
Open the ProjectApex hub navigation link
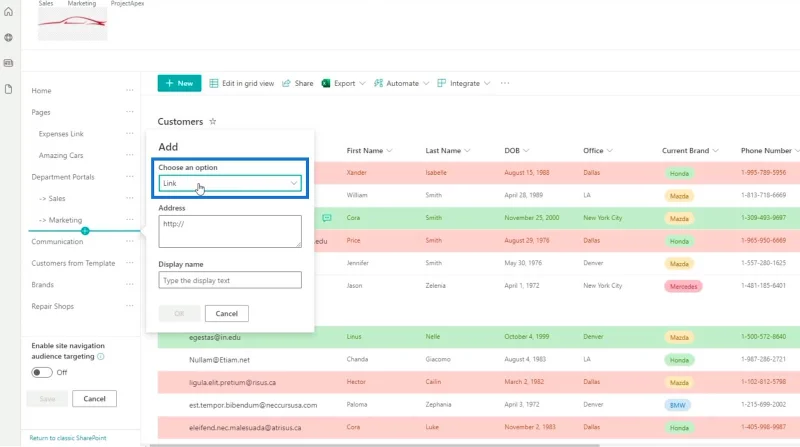127,3
